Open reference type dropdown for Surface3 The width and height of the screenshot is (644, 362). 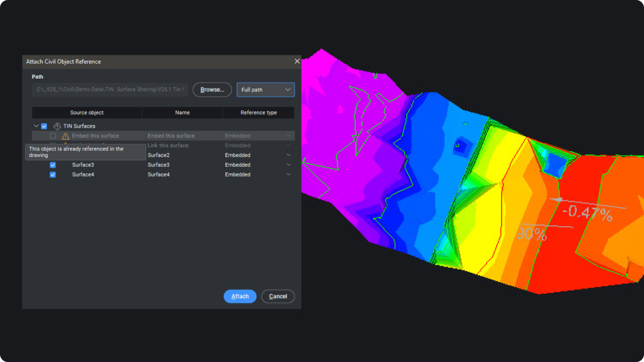pos(288,165)
